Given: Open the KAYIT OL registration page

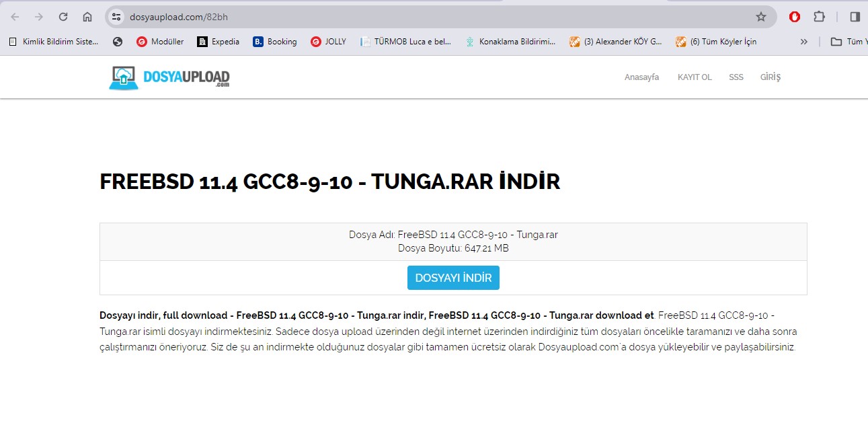Looking at the screenshot, I should (x=695, y=77).
